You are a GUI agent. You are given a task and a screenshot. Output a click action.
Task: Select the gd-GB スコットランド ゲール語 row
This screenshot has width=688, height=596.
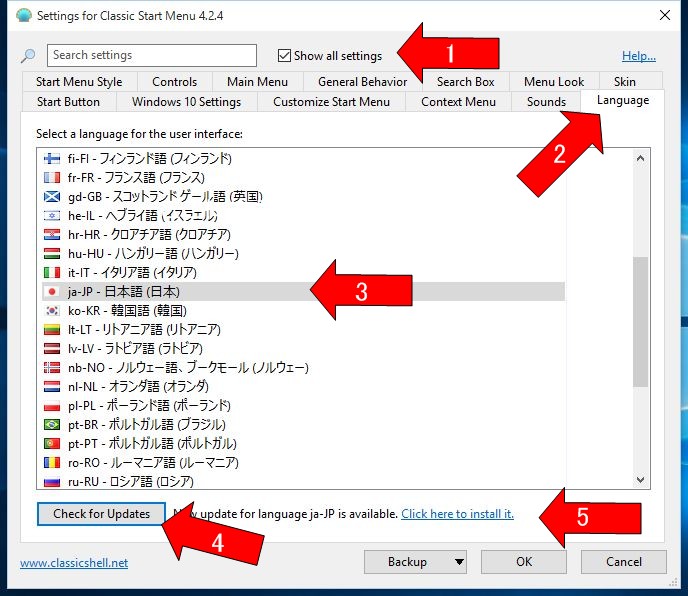[x=303, y=196]
